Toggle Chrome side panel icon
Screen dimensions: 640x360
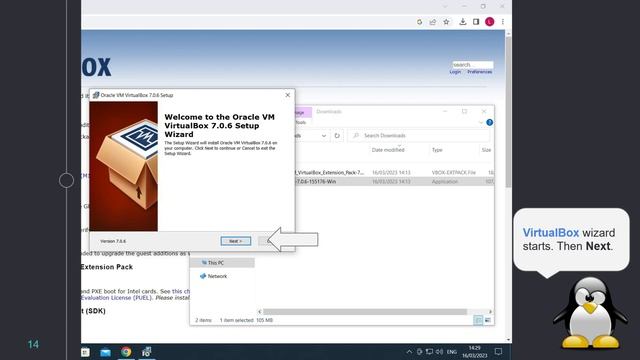[476, 22]
